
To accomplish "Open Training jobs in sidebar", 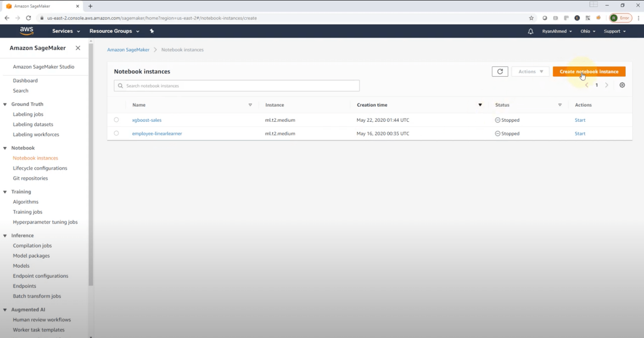I will coord(28,212).
